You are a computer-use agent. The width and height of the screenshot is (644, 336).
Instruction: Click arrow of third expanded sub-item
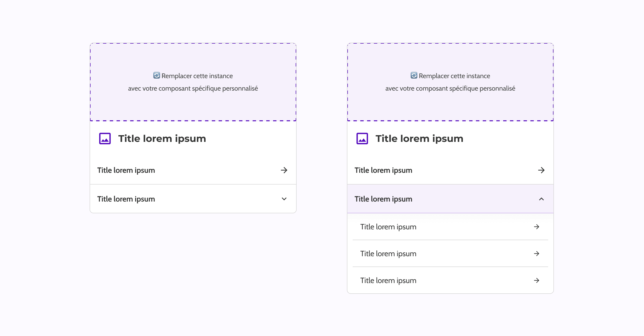[536, 280]
